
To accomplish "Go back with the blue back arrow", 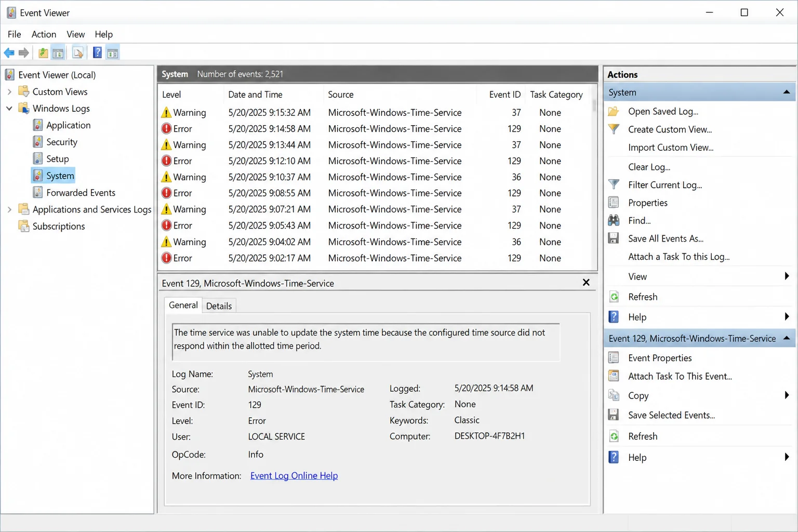I will pyautogui.click(x=9, y=53).
